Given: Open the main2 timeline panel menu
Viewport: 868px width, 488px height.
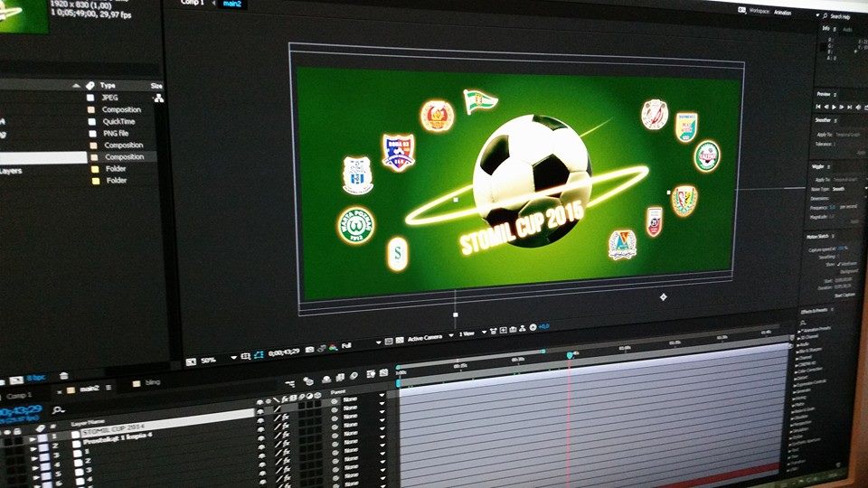Looking at the screenshot, I should tap(108, 388).
